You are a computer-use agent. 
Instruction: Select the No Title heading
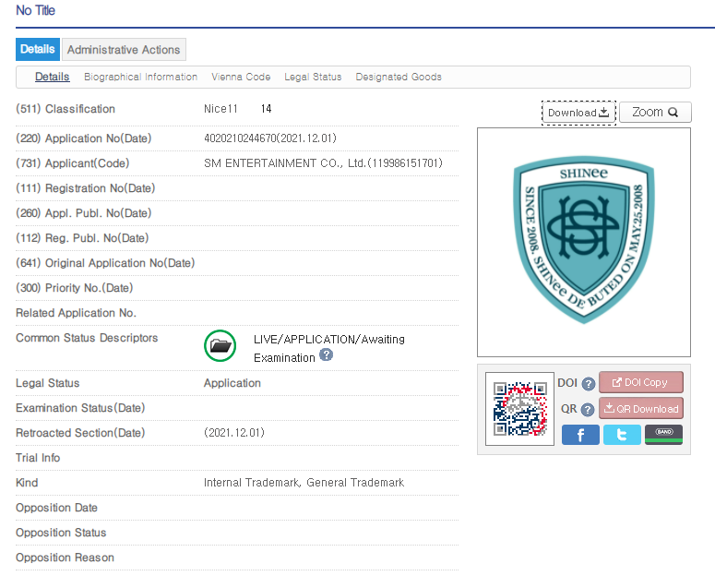click(36, 10)
